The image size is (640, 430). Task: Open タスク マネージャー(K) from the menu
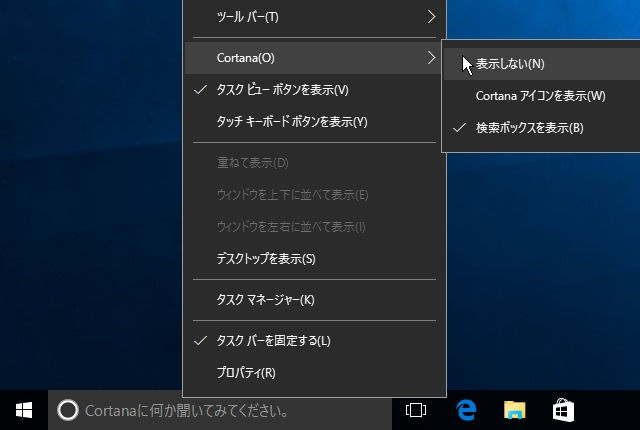314,300
